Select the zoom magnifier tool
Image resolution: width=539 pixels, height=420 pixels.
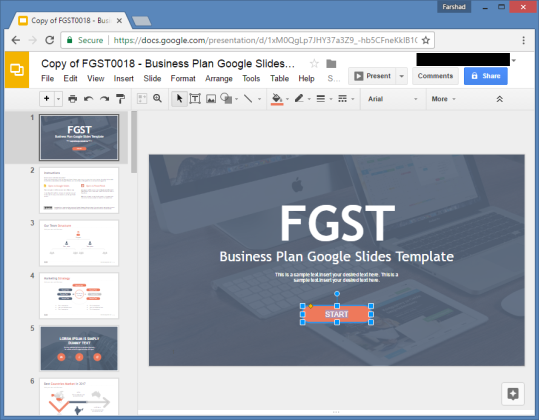point(157,99)
